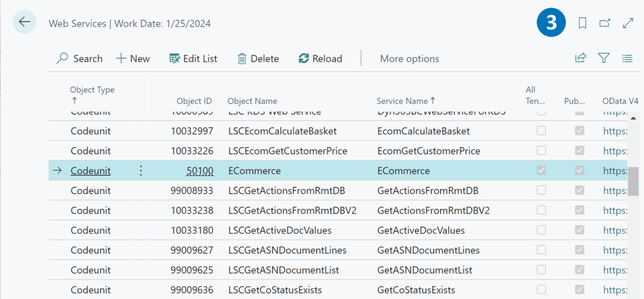Show more options for ECommerce row
Image resolution: width=644 pixels, height=299 pixels.
[141, 171]
